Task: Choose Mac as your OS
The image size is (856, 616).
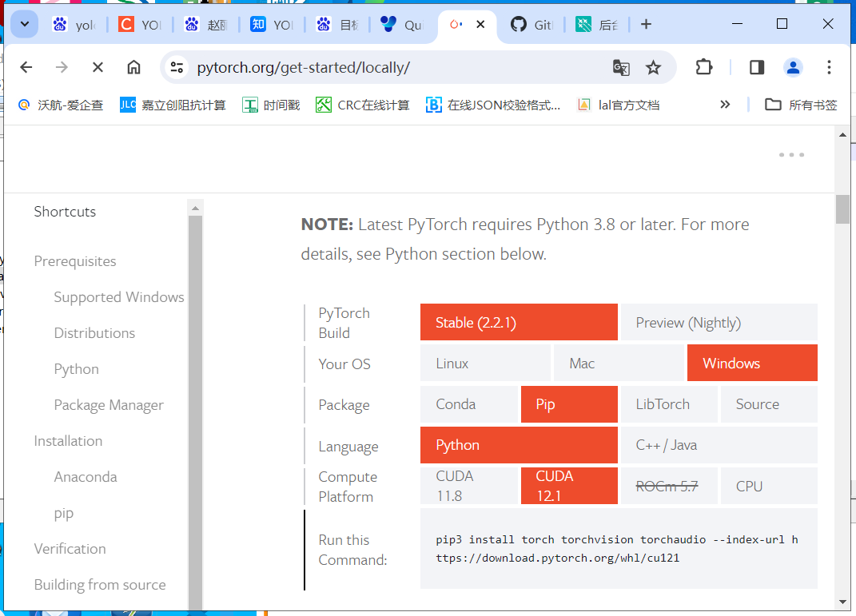Action: [x=619, y=363]
